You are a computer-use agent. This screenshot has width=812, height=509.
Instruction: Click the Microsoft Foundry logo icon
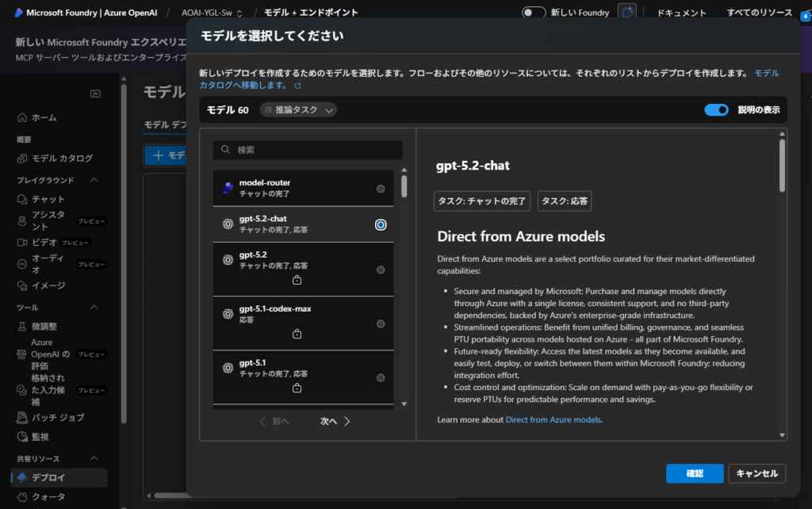click(18, 13)
